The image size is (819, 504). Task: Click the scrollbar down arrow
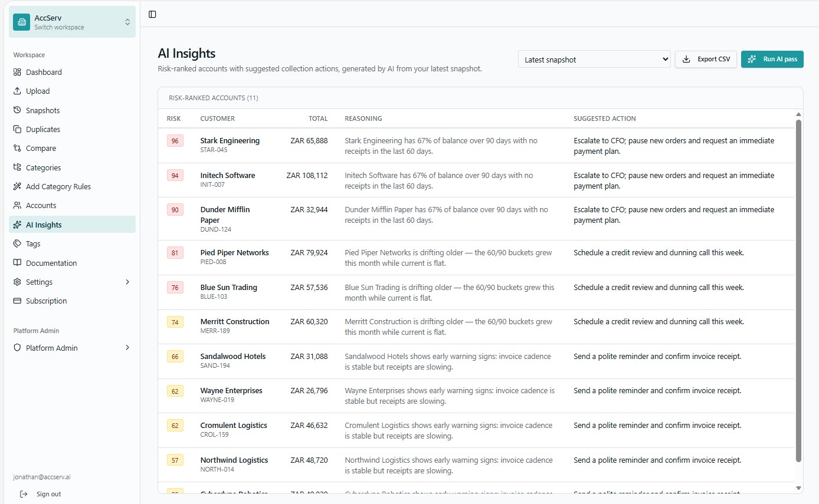coord(799,488)
